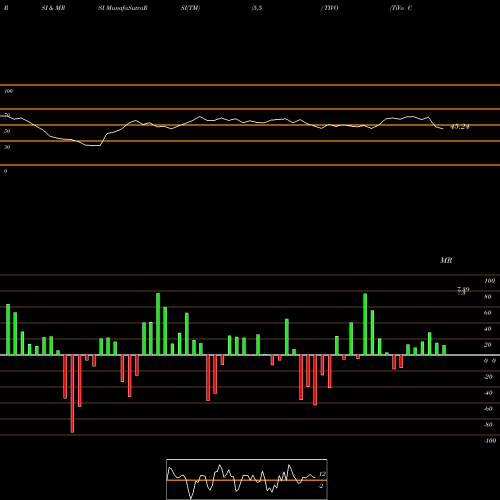Click the ') TIVO' ticker header text
Viewport: 500px width, 500px height.
coord(330,8)
